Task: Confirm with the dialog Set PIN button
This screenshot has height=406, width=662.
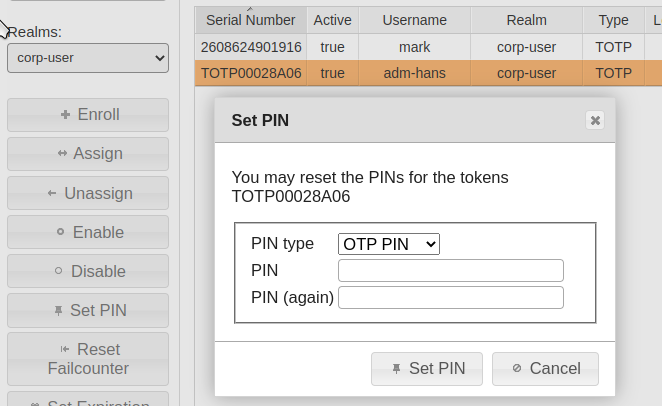Action: (x=427, y=369)
